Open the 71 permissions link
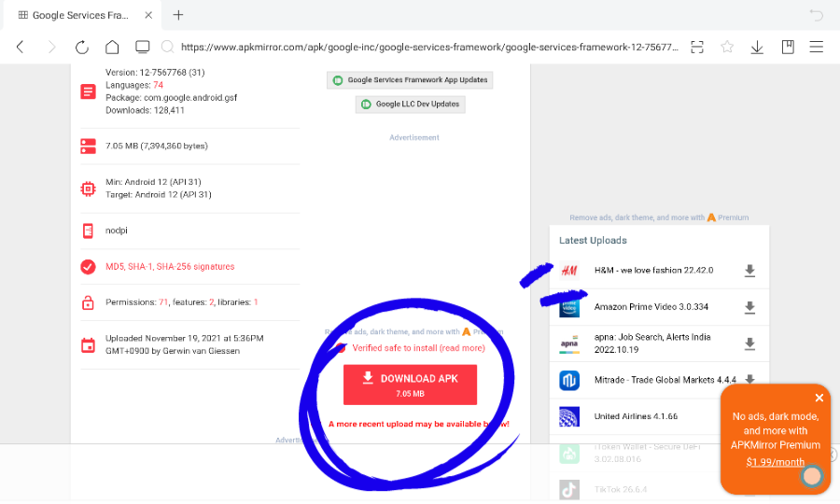The image size is (840, 504). [163, 302]
